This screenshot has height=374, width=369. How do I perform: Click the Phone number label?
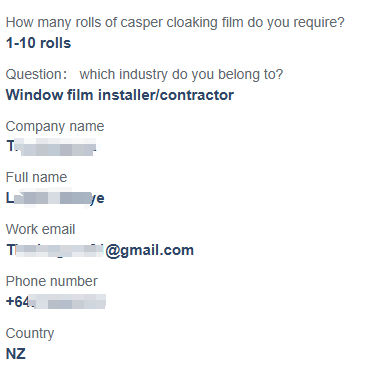point(52,281)
